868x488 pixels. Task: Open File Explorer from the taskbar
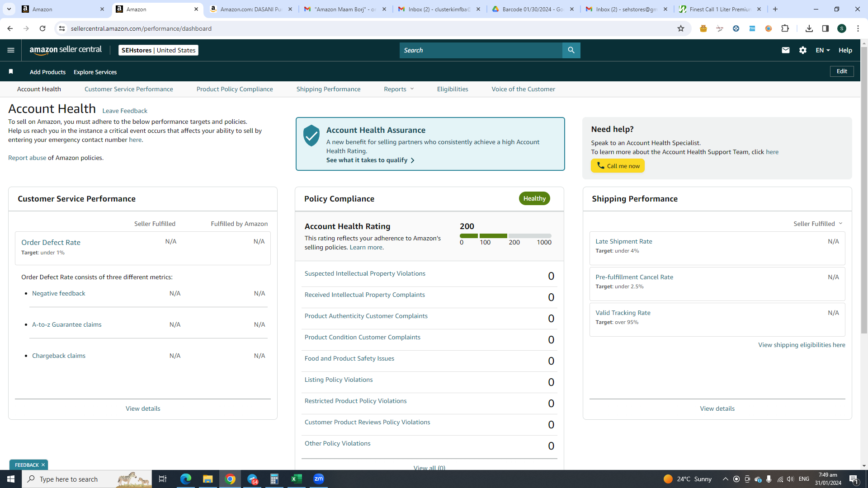(x=208, y=479)
